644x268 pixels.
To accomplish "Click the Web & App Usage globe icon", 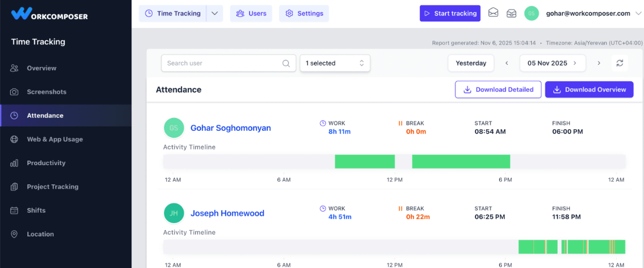I will (x=14, y=139).
